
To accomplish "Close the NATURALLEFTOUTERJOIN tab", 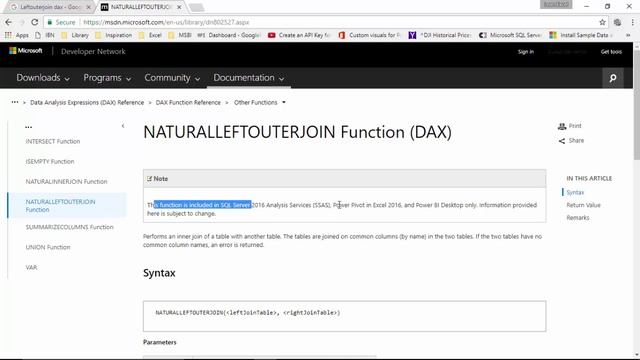I will pyautogui.click(x=179, y=7).
